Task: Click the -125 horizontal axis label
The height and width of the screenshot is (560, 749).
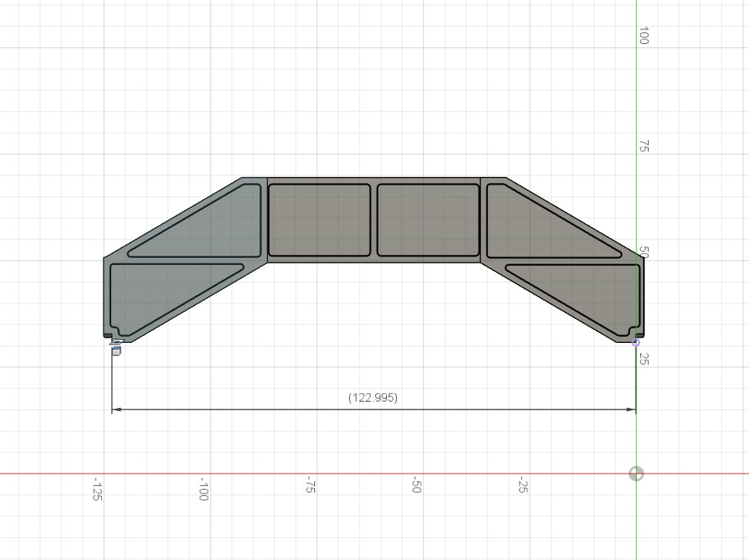Action: point(97,488)
